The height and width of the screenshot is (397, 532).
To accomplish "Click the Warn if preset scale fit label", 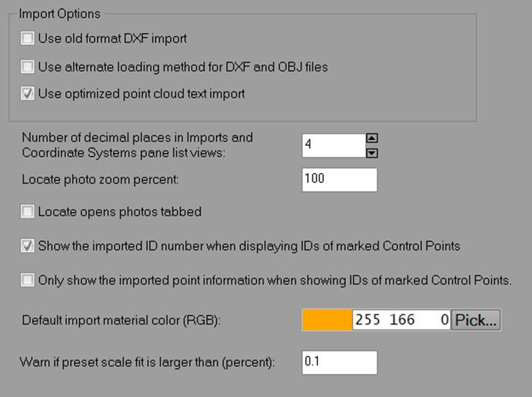I will [x=148, y=363].
